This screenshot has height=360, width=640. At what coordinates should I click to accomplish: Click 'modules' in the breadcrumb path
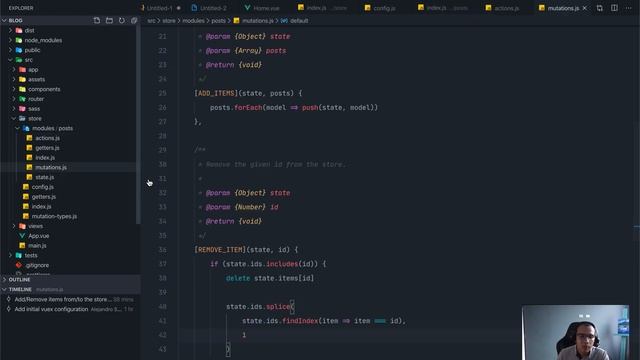pyautogui.click(x=193, y=20)
